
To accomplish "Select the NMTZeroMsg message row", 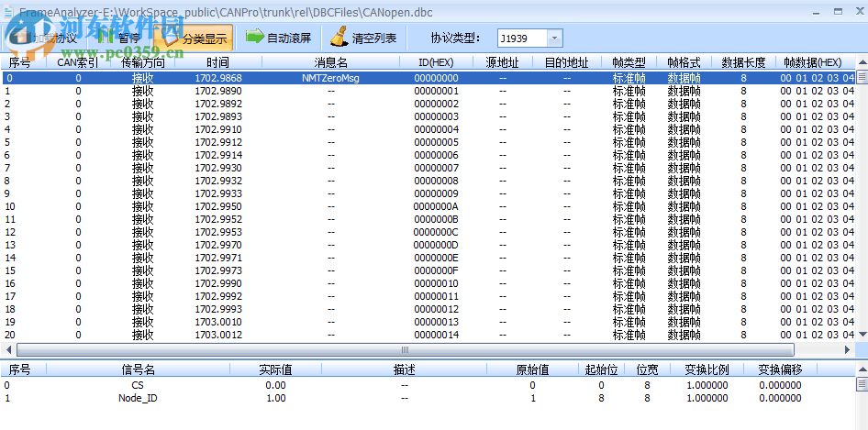I will click(428, 78).
